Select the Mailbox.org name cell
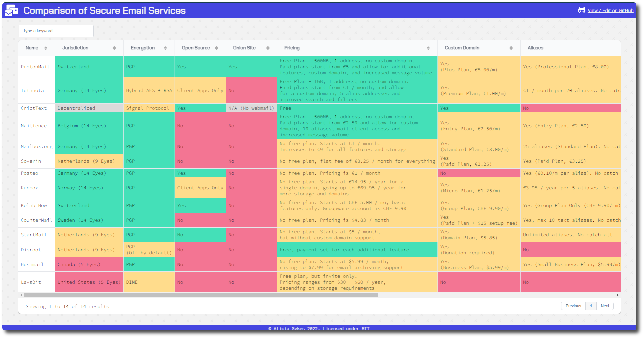 coord(37,146)
